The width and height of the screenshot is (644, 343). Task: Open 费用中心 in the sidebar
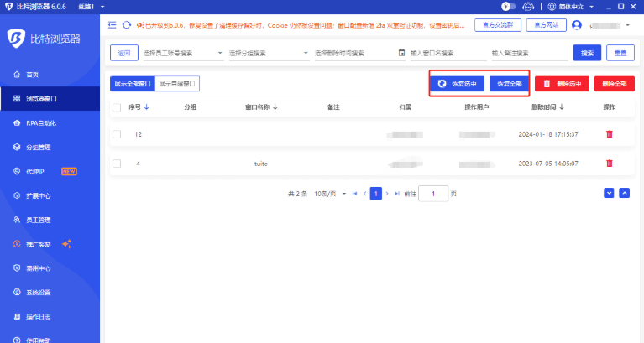coord(50,268)
